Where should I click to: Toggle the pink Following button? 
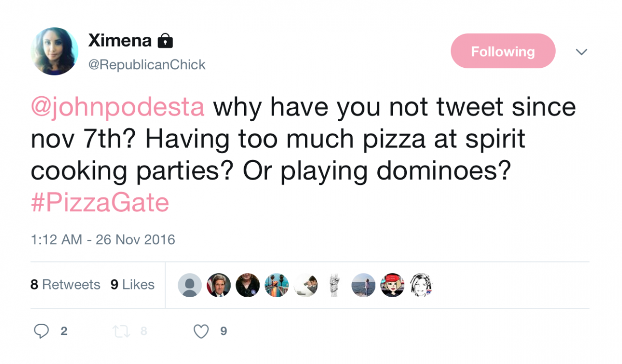503,51
